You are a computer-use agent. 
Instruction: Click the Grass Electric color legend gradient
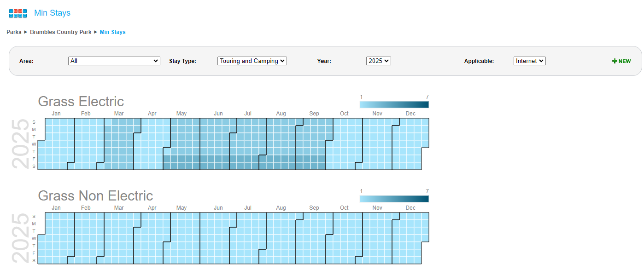tap(394, 104)
